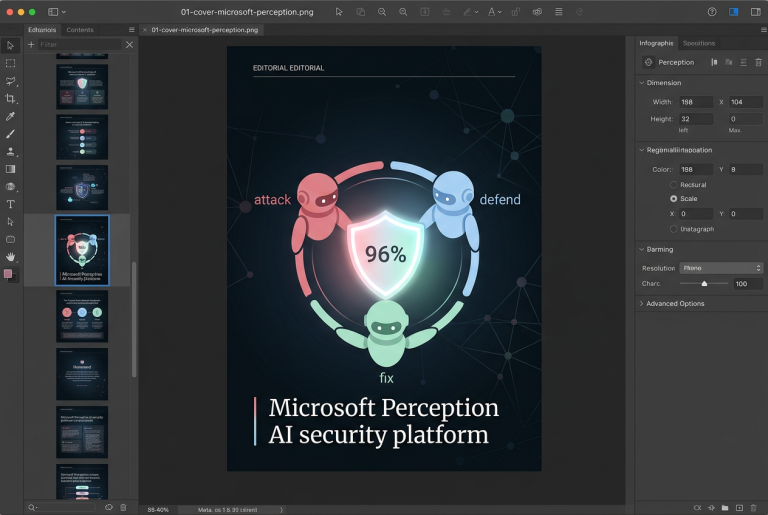Screen dimensions: 768x515
Task: Select the arrow selection tool in left toolbar
Action: tap(10, 46)
